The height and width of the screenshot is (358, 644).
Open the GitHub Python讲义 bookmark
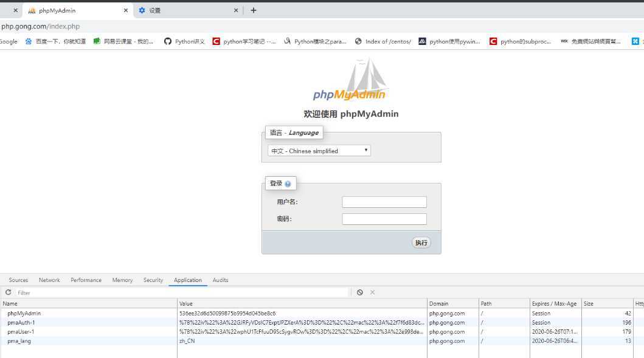click(184, 41)
